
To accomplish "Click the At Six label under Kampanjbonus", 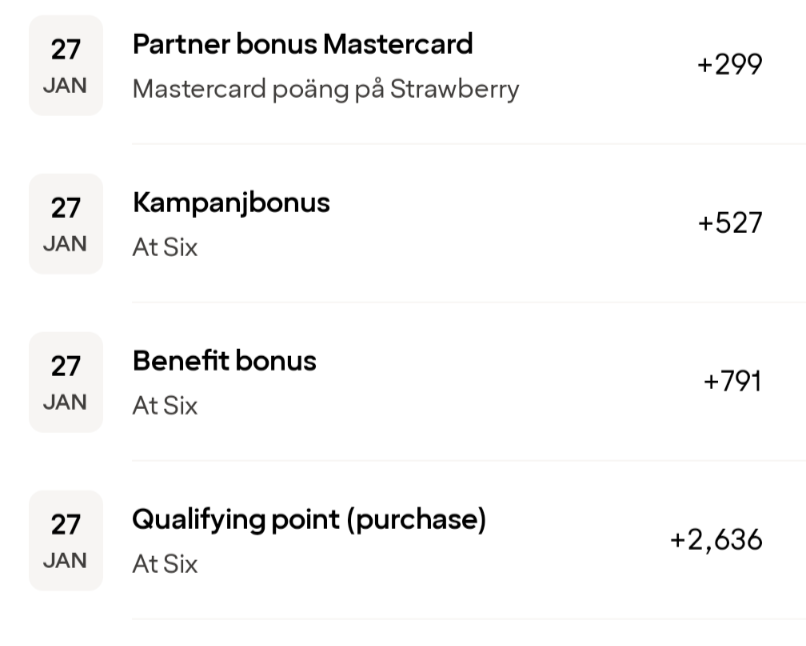I will point(165,248).
